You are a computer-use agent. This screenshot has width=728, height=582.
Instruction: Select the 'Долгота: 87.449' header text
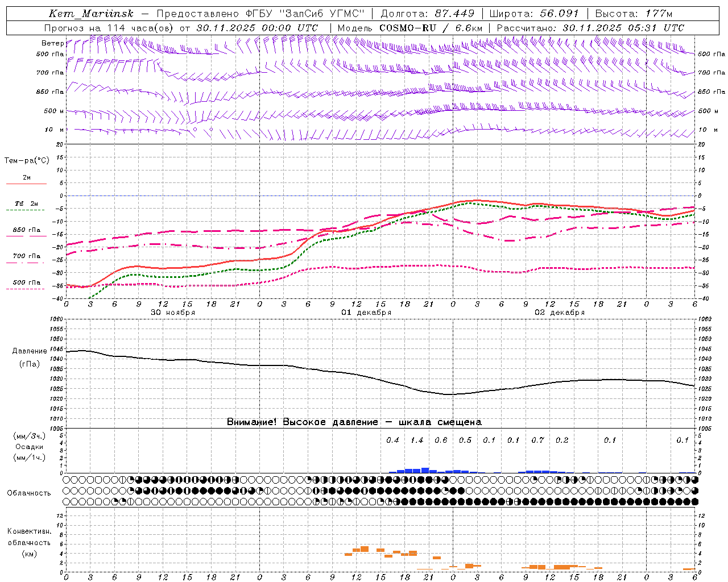[428, 14]
